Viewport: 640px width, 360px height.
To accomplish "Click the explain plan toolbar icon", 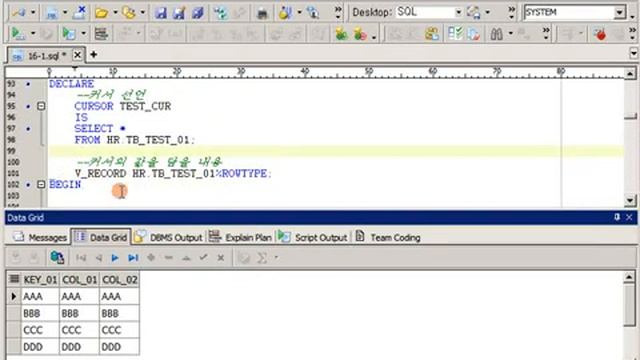I will click(x=101, y=33).
